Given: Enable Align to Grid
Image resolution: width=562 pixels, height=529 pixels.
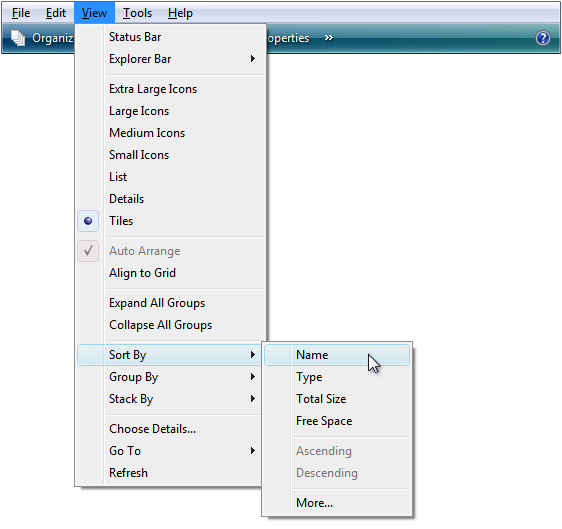Looking at the screenshot, I should pos(171,273).
